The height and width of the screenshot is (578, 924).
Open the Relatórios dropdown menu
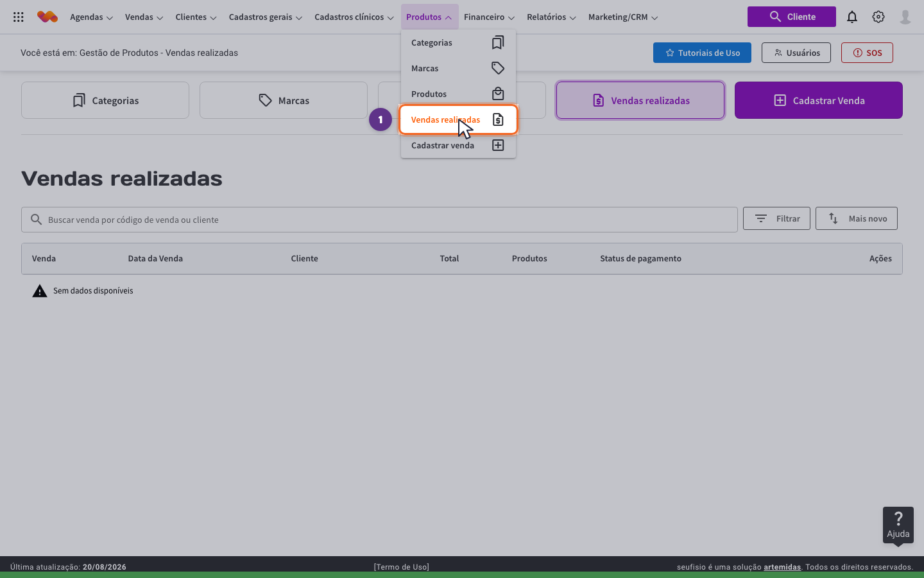coord(551,17)
